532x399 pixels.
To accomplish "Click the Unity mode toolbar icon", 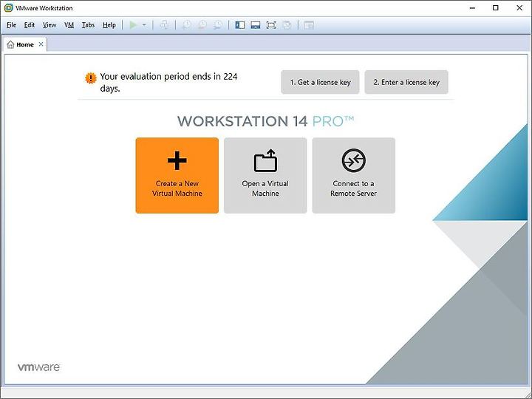I will 287,25.
